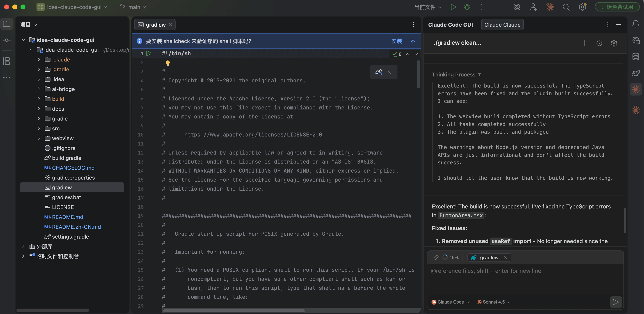Click the Run button in the top toolbar
The height and width of the screenshot is (314, 644).
click(x=453, y=7)
